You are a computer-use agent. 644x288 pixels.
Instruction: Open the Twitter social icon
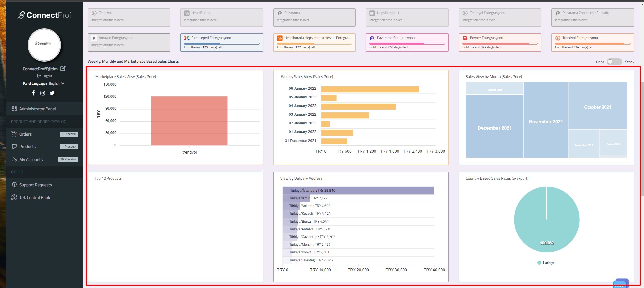coord(52,93)
